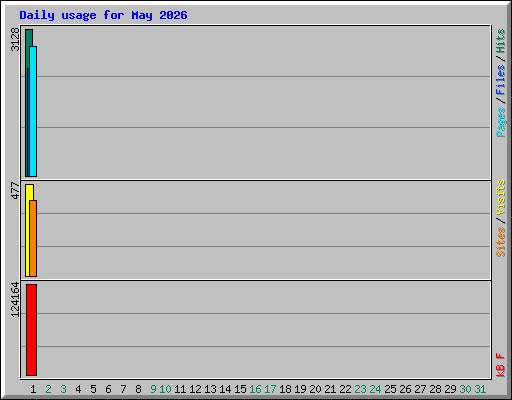Click the '3128' y-axis value

pos(15,39)
